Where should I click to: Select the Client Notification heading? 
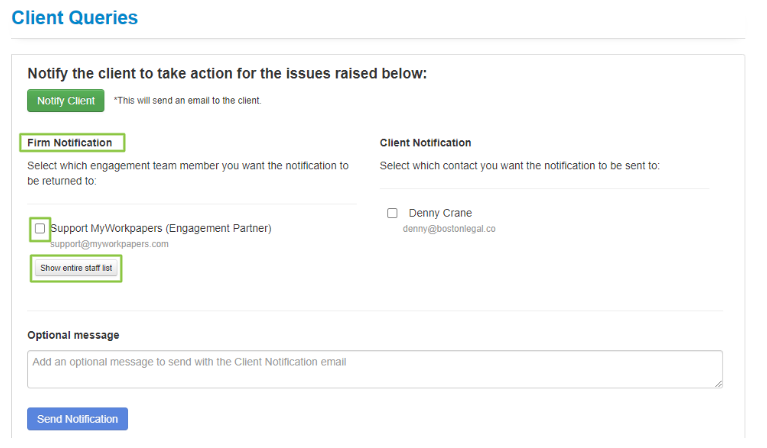click(425, 143)
